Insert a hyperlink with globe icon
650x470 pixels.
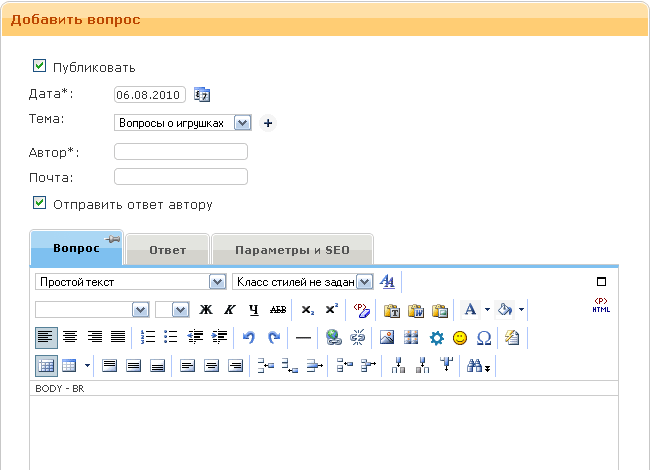[334, 337]
